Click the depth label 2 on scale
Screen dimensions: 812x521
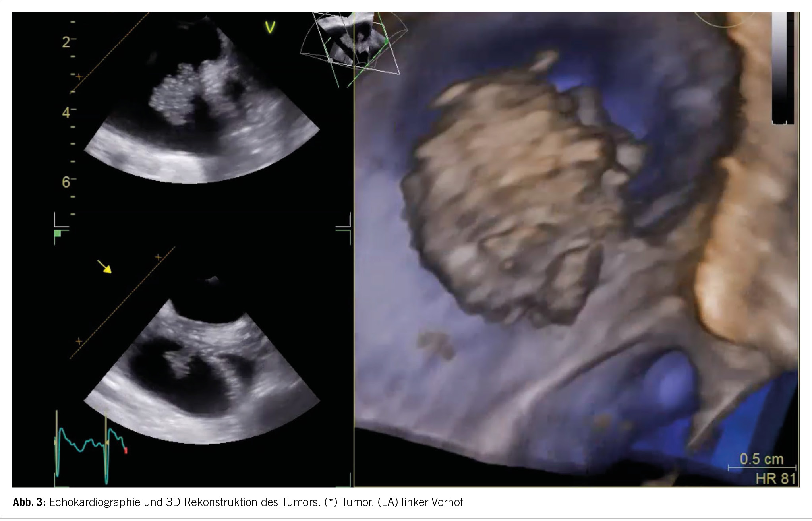click(x=67, y=42)
